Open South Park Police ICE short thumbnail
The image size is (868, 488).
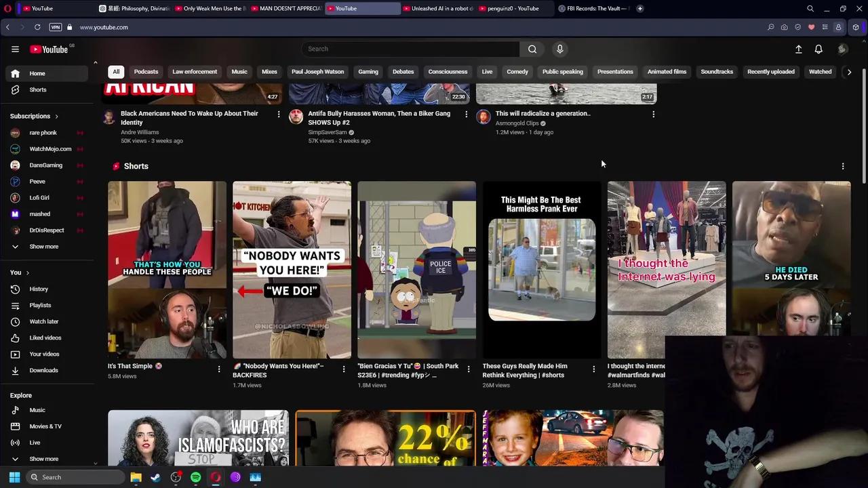(x=416, y=270)
